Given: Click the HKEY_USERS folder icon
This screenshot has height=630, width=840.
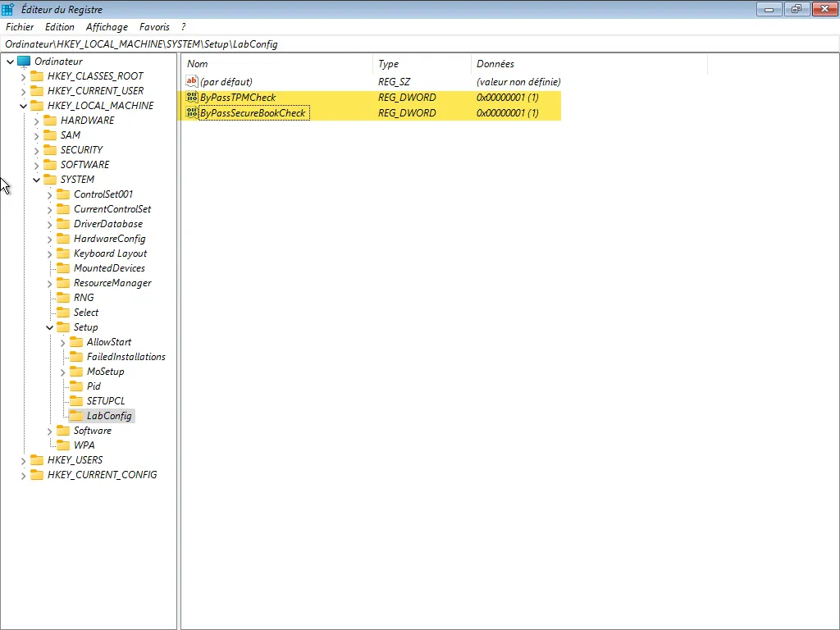Looking at the screenshot, I should point(37,460).
